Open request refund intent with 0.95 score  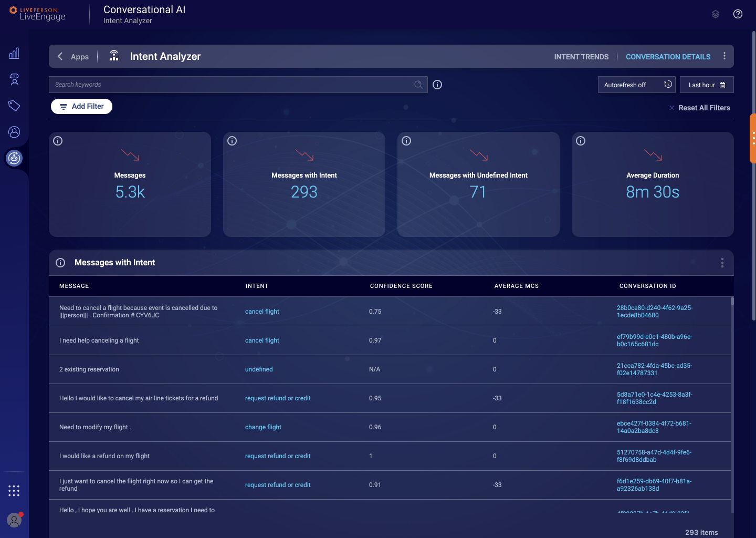278,398
